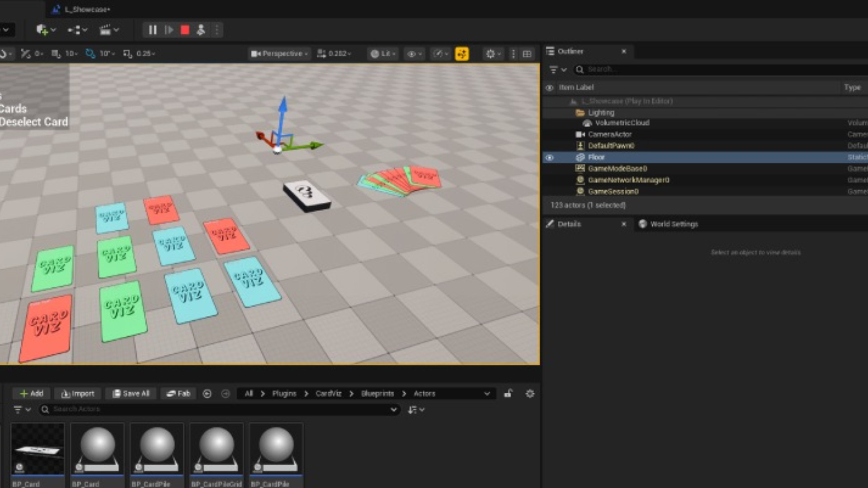Screen dimensions: 868x488
Task: Click the Import button
Action: 78,394
